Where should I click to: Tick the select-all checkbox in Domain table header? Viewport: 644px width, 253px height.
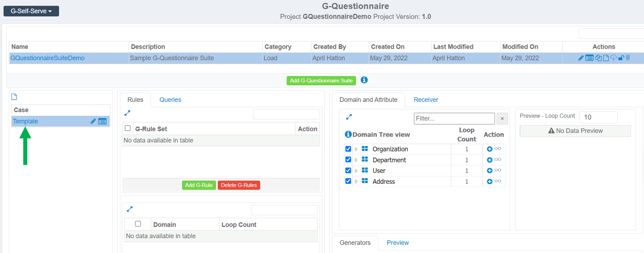click(x=138, y=224)
